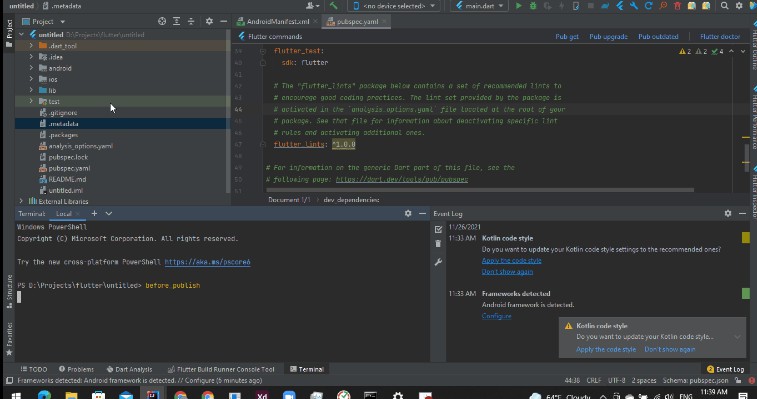Screen dimensions: 757x399
Task: Click the red trash icon in toolbar
Action: click(677, 6)
